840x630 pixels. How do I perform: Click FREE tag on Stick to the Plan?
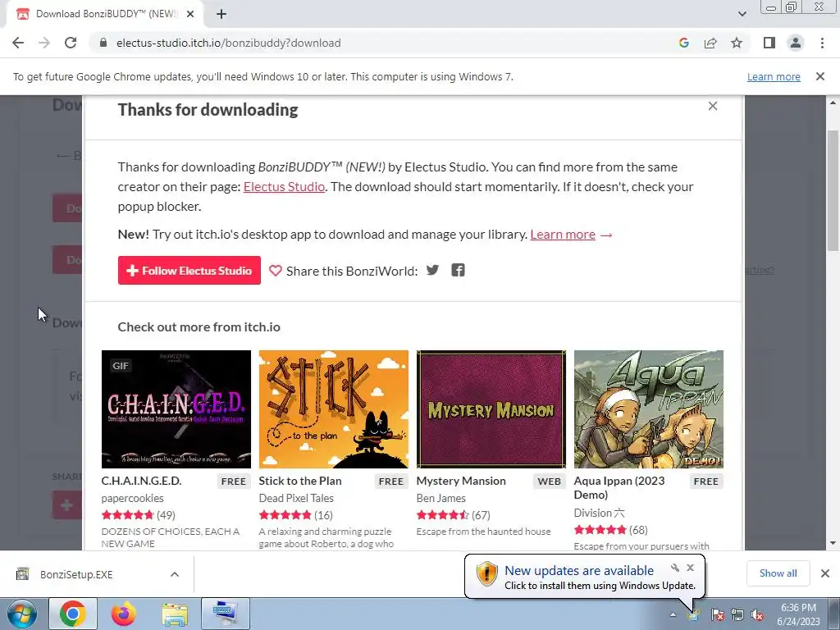391,481
